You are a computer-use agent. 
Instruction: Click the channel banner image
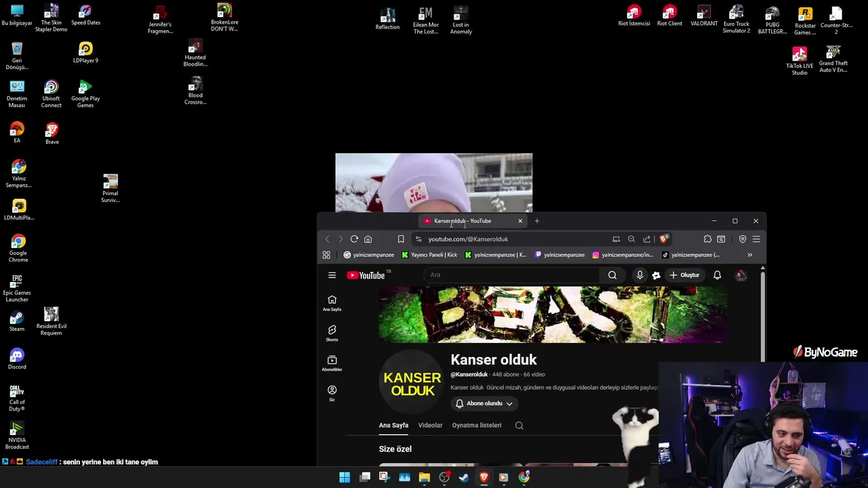(x=553, y=314)
